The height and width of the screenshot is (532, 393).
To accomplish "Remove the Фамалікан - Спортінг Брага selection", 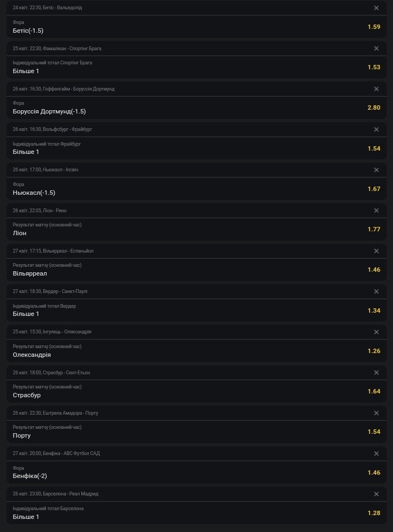I will pyautogui.click(x=376, y=49).
